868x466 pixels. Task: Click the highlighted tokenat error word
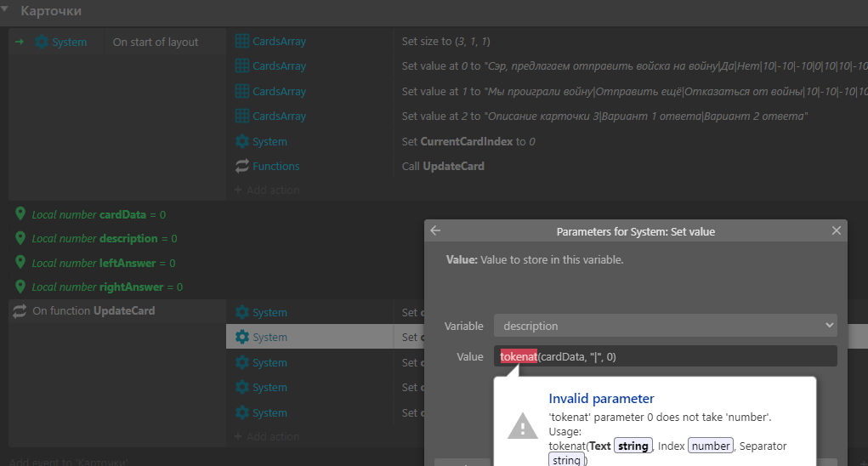click(x=518, y=356)
